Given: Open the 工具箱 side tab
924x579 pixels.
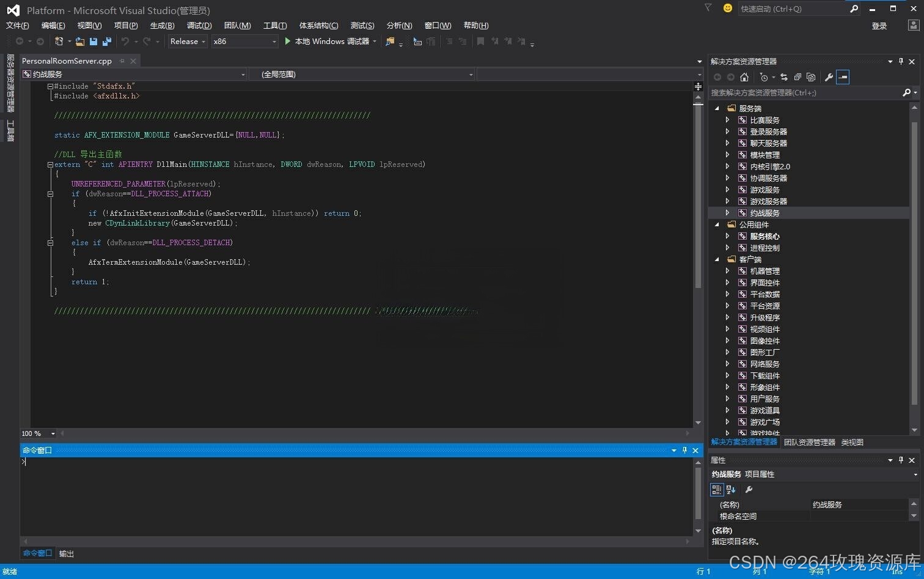Looking at the screenshot, I should coord(10,130).
